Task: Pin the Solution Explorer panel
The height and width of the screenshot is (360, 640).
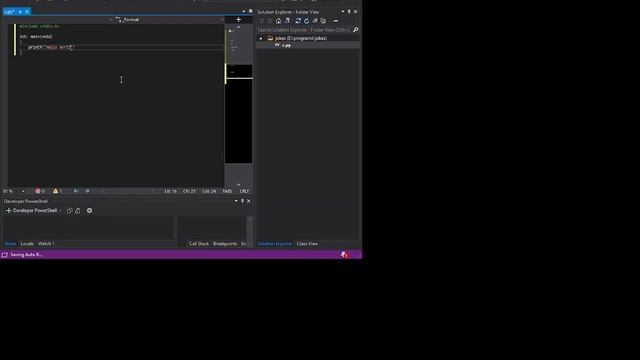Action: click(x=349, y=12)
